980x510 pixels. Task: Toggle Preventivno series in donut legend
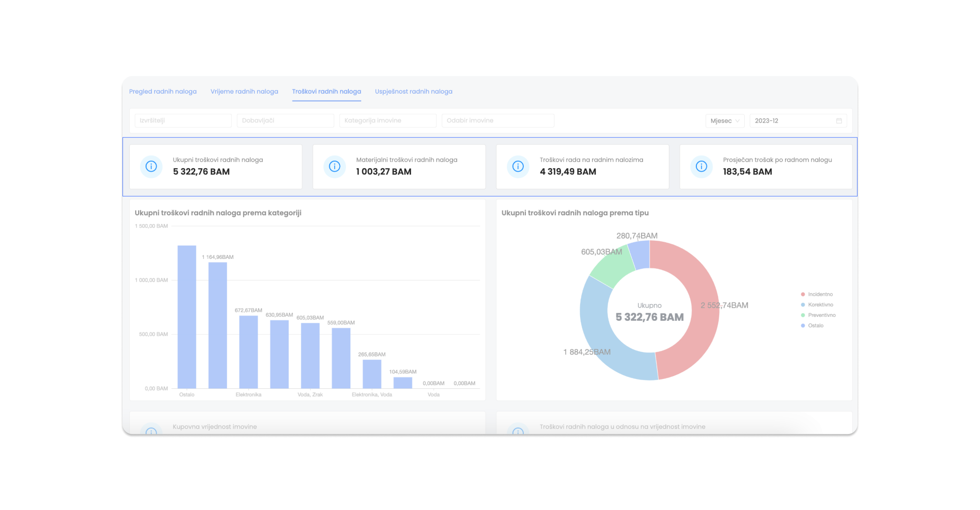(x=818, y=315)
